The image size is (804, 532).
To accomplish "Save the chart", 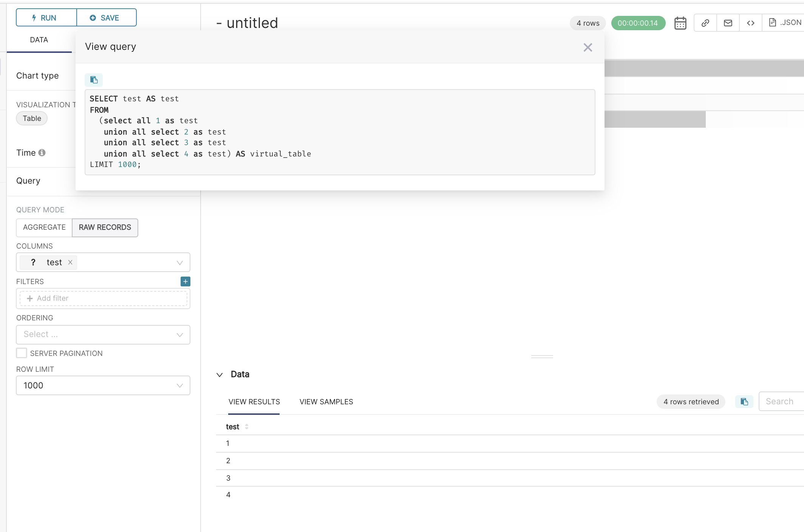I will click(x=106, y=18).
